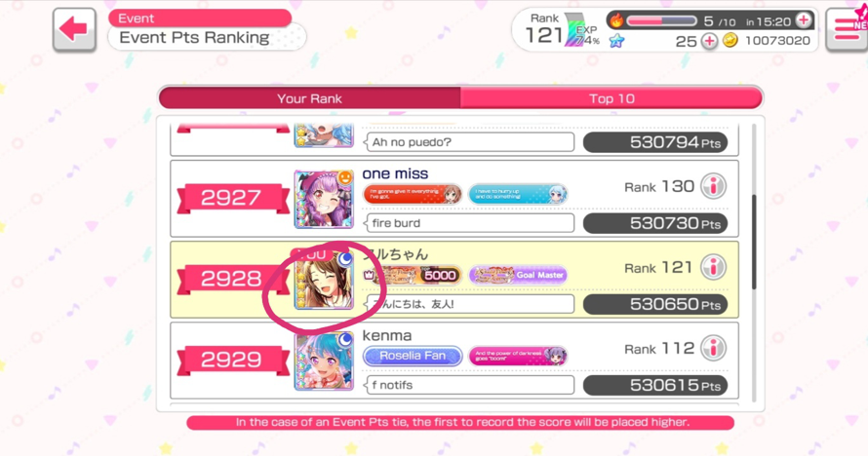This screenshot has height=456, width=868.
Task: Tap the gold coin icon
Action: click(730, 40)
